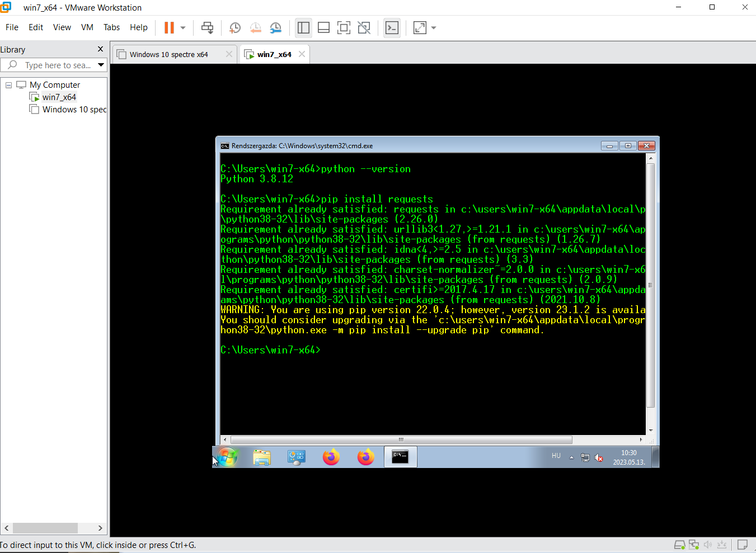Click the guest network tray icon
This screenshot has height=553, width=756.
(x=585, y=457)
